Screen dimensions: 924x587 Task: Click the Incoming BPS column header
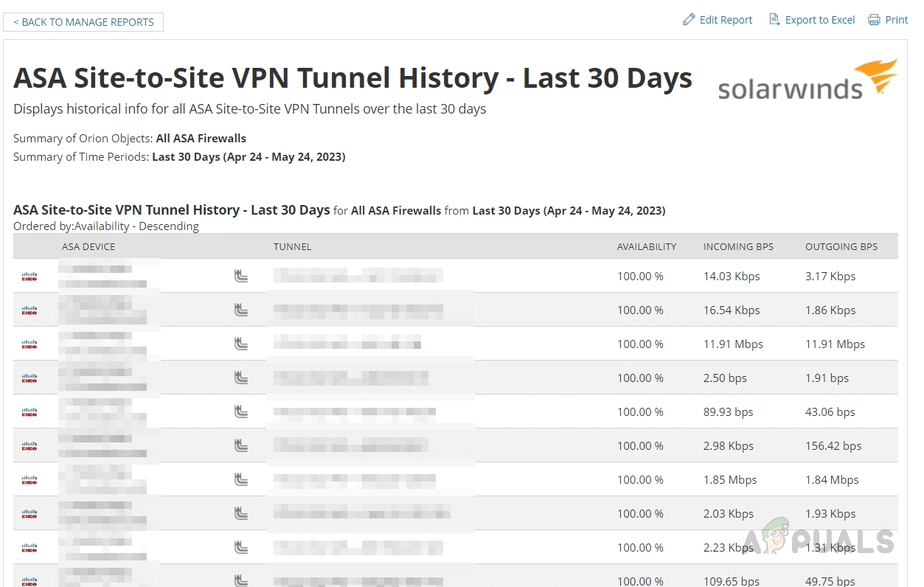[x=738, y=246]
